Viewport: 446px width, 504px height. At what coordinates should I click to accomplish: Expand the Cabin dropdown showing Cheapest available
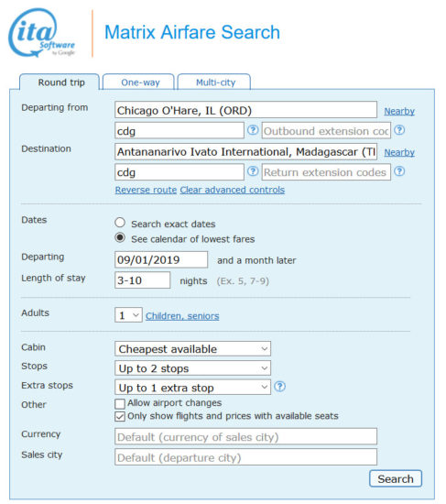click(x=192, y=349)
